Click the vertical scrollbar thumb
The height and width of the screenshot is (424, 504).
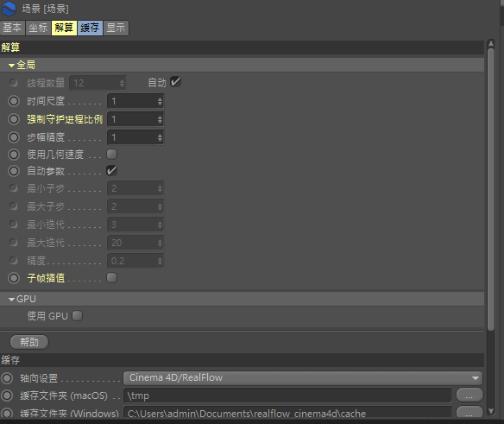(x=491, y=189)
